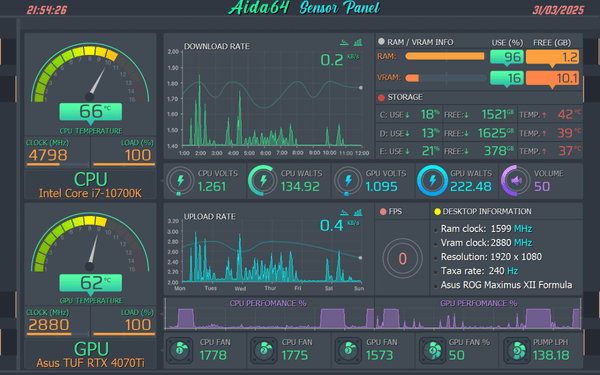Click the GPU PERFOMANCE % graph

pyautogui.click(x=478, y=318)
